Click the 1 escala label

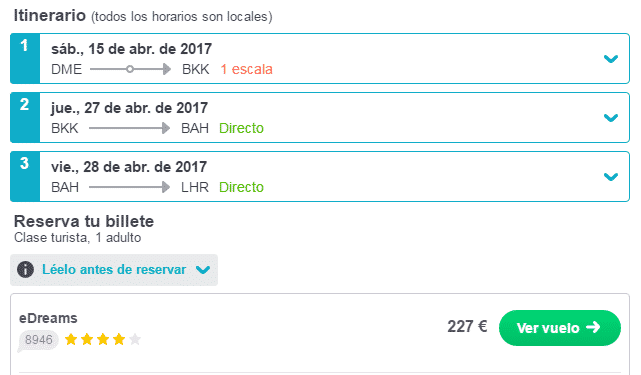point(247,69)
